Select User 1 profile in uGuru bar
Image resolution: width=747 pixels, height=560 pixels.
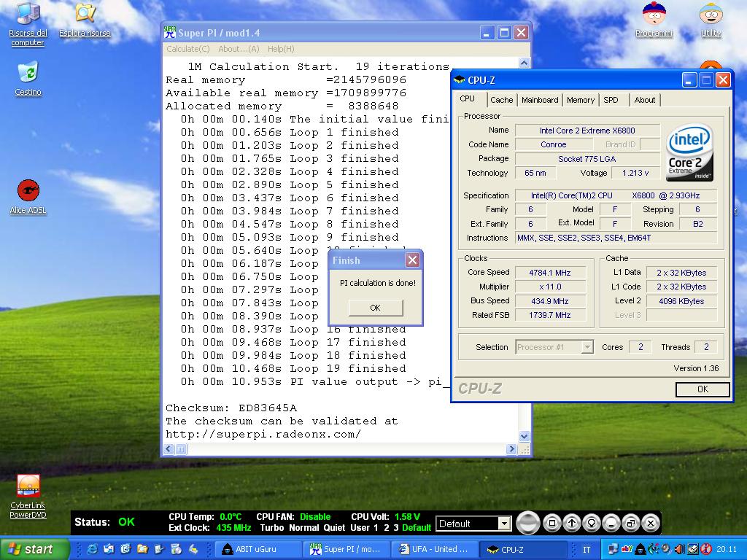point(376,528)
